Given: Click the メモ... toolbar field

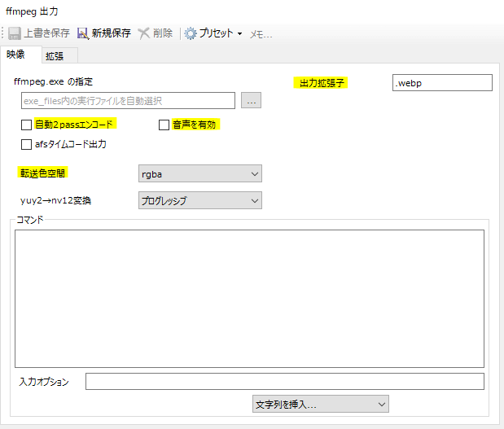Looking at the screenshot, I should 261,34.
